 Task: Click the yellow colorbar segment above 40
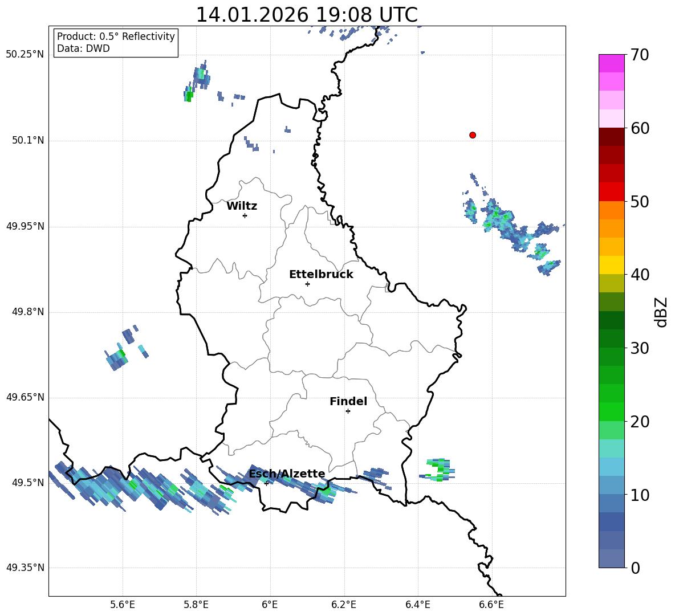(612, 265)
